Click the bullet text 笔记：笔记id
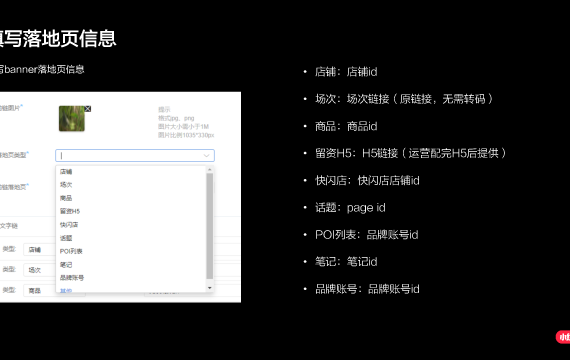The height and width of the screenshot is (360, 570). point(346,262)
